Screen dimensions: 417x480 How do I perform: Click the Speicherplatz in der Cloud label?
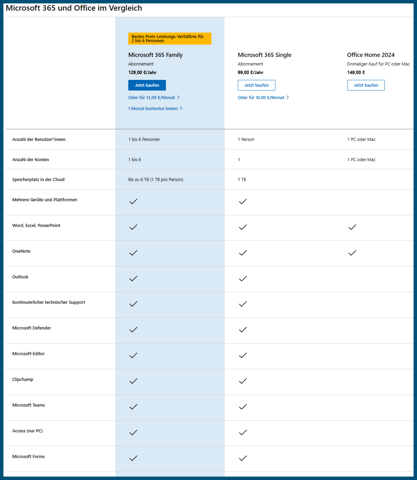(38, 179)
